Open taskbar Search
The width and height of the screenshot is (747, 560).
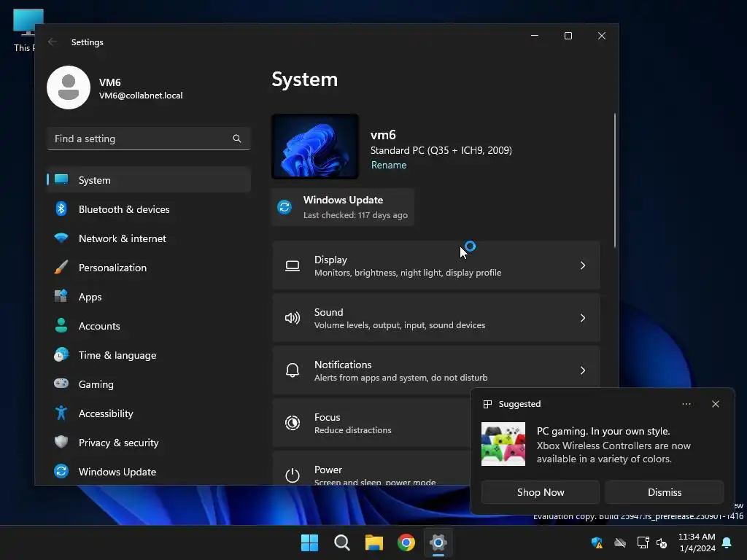(x=342, y=542)
